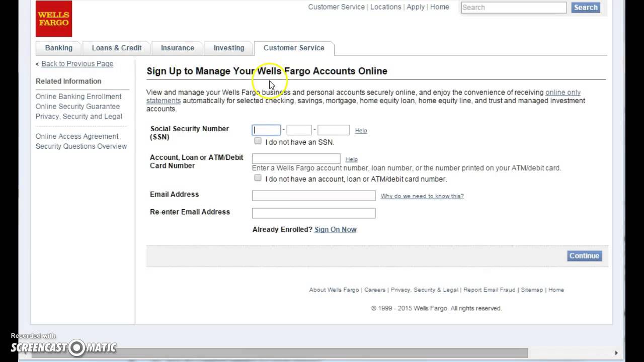The height and width of the screenshot is (362, 644).
Task: Open the Loans & Credit tab
Action: pos(117,48)
